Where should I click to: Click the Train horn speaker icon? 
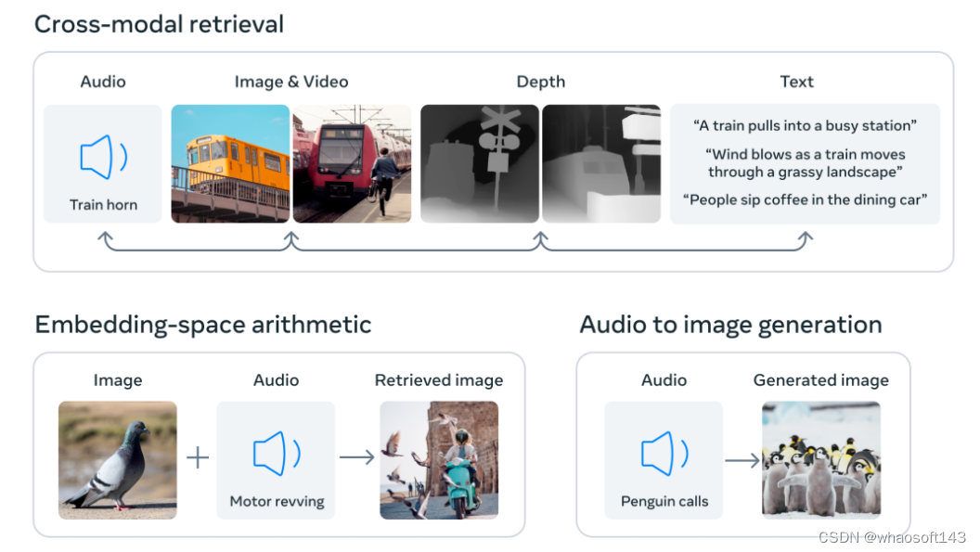coord(104,157)
